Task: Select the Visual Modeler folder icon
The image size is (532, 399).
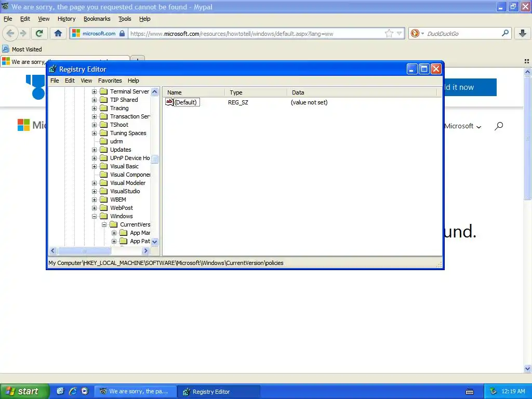Action: pos(104,183)
